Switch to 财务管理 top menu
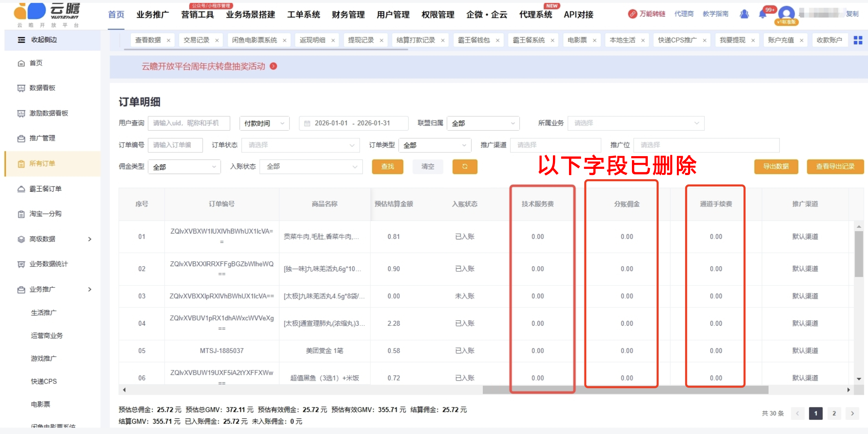Image resolution: width=868 pixels, height=434 pixels. coord(348,15)
